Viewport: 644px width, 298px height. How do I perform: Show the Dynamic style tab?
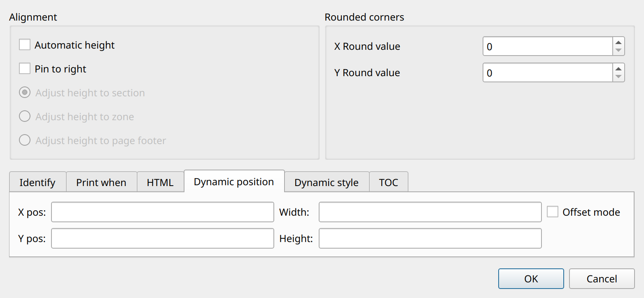pos(327,182)
